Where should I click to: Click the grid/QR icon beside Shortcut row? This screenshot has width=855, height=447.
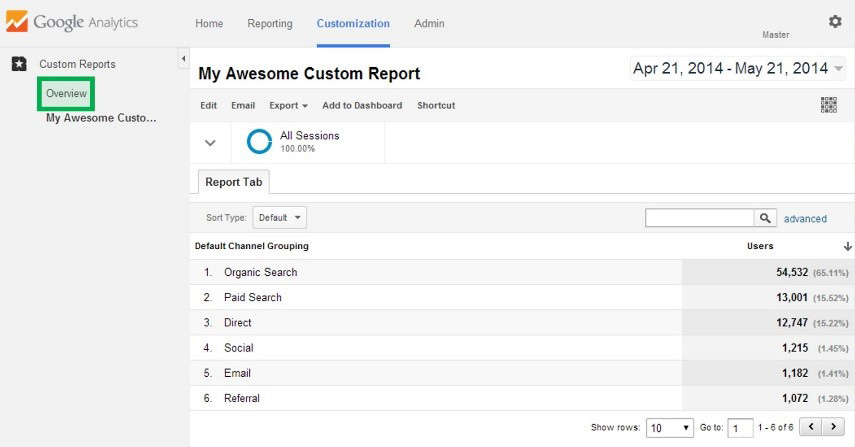coord(828,105)
